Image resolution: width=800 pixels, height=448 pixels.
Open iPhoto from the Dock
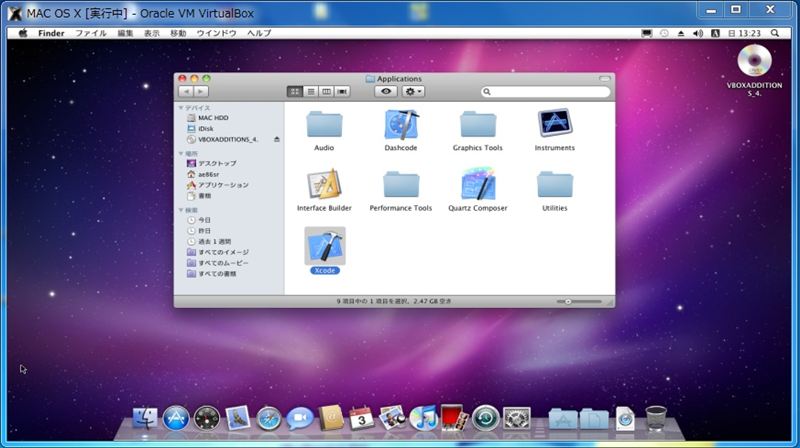pos(392,418)
